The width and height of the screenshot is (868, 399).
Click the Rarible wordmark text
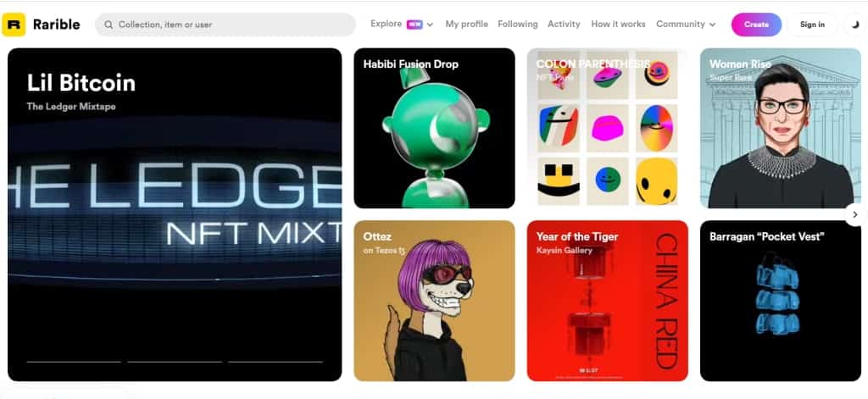(x=57, y=25)
